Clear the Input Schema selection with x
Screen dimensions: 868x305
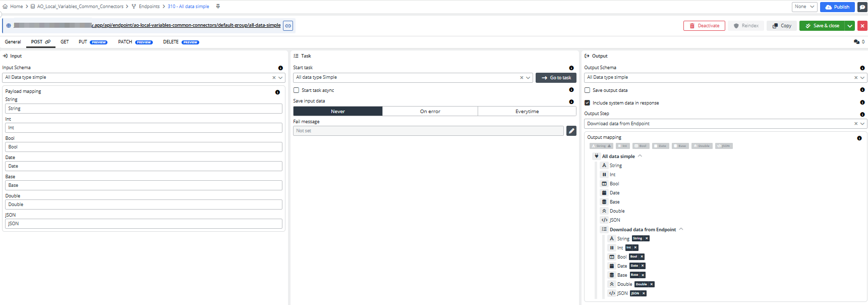pyautogui.click(x=274, y=78)
